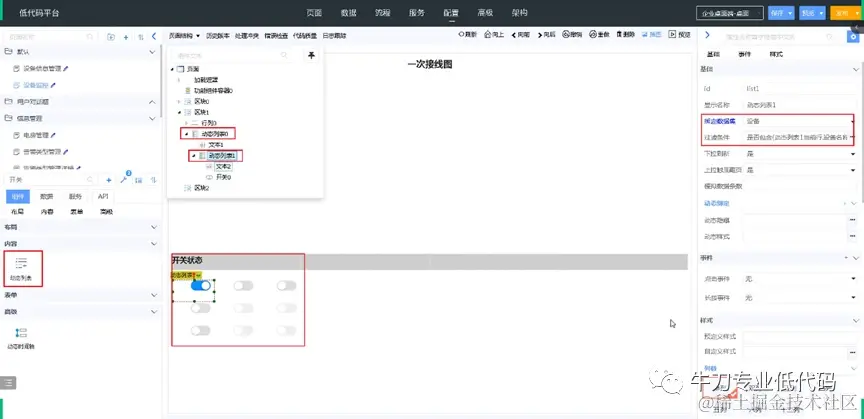Click the preview (预览) play icon in the toolbar

click(672, 34)
